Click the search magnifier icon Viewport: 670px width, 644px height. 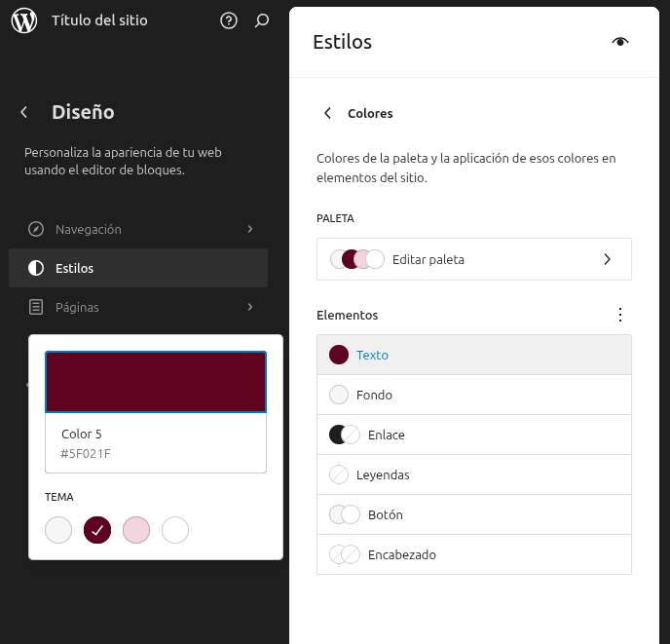(x=262, y=20)
